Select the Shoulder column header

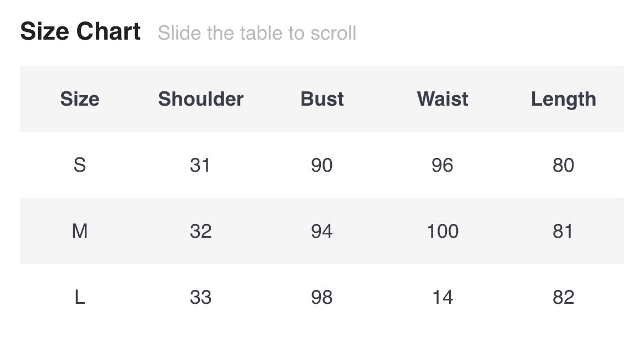(x=200, y=99)
